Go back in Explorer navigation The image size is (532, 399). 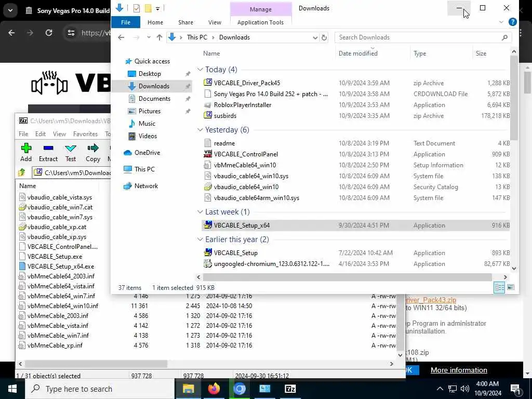click(121, 37)
